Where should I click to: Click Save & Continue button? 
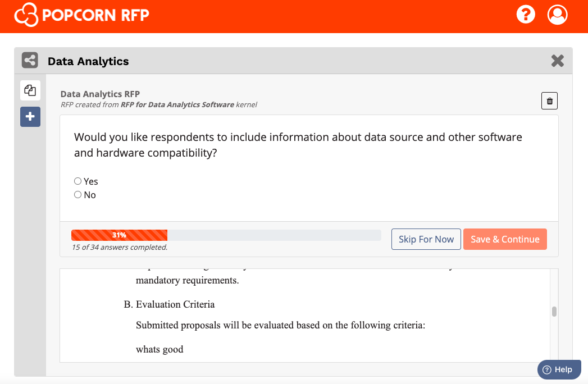coord(505,239)
